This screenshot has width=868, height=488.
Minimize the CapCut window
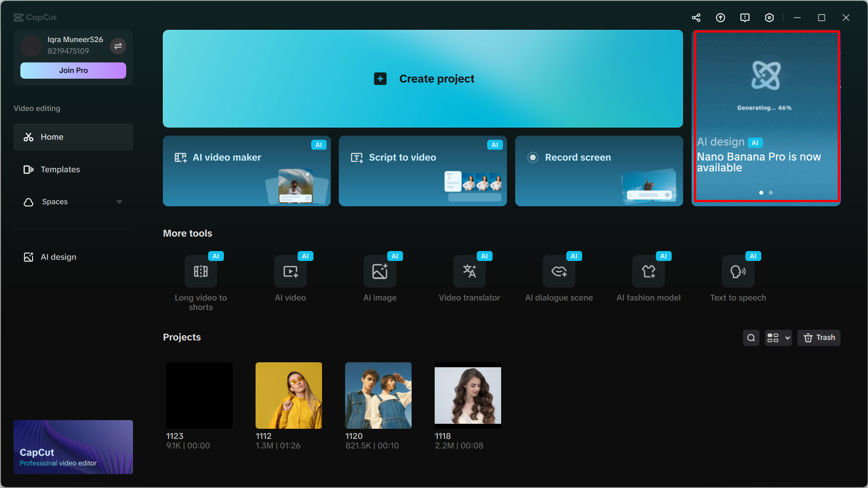(x=797, y=18)
